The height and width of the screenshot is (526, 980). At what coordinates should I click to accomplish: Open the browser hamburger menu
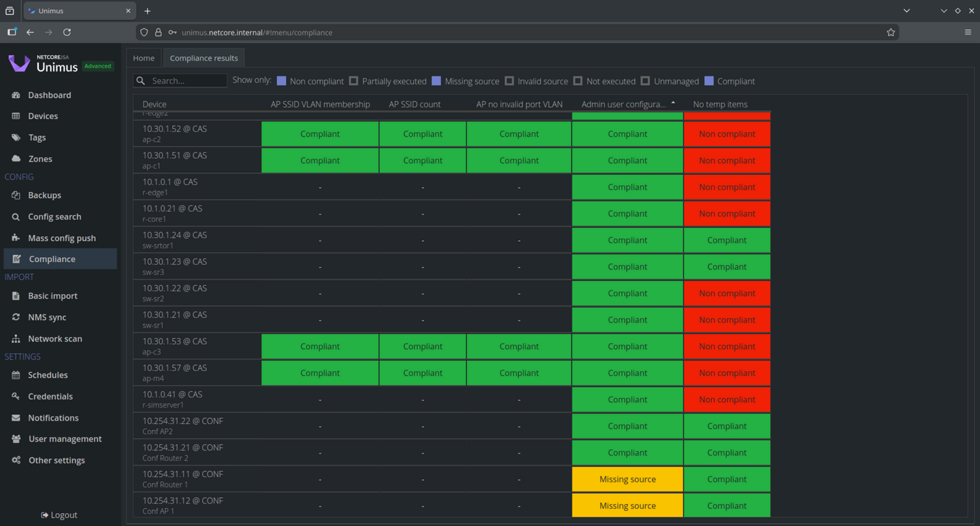pyautogui.click(x=968, y=32)
